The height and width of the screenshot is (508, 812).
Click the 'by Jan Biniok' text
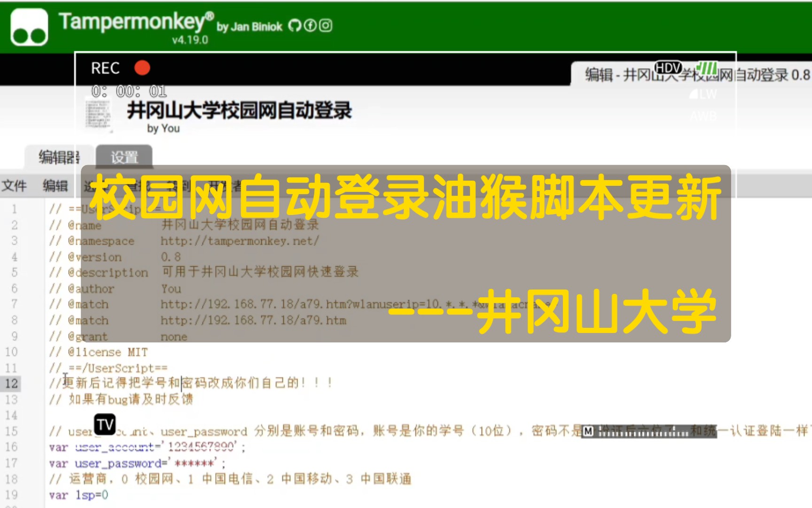(x=249, y=27)
